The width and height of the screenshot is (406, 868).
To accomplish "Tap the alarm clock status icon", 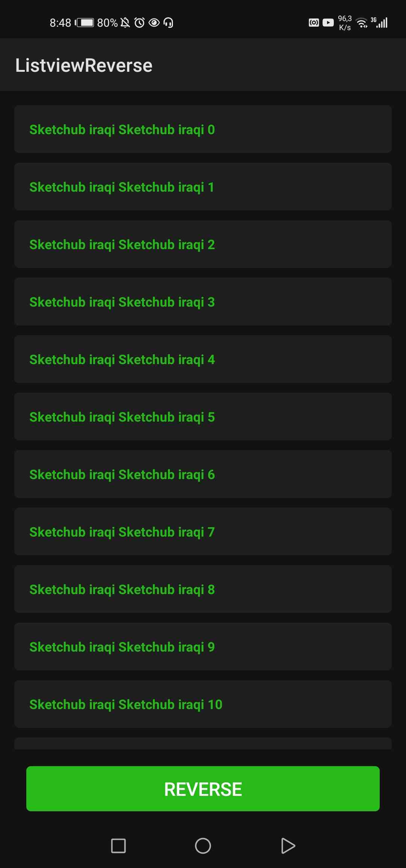I will point(139,23).
